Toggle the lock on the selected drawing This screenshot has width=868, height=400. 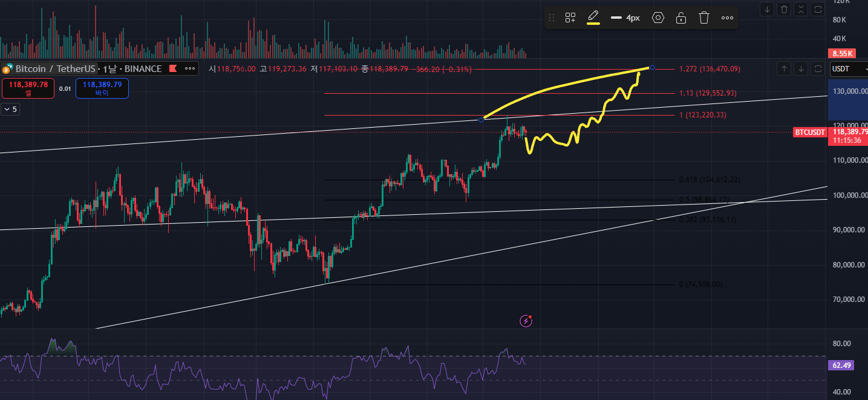(681, 18)
